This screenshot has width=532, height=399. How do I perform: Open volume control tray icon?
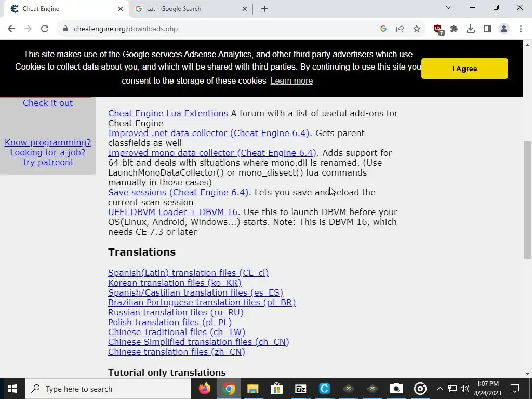point(465,389)
